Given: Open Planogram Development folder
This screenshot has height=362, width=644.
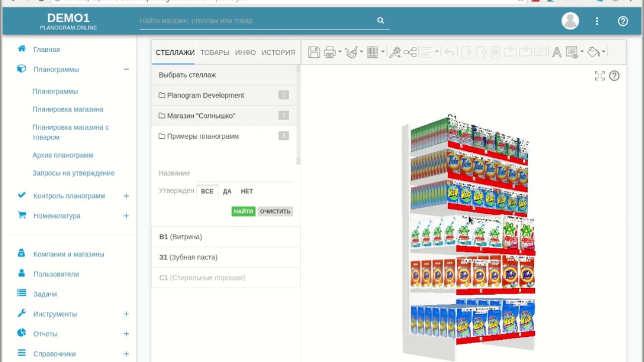Looking at the screenshot, I should click(x=224, y=96).
